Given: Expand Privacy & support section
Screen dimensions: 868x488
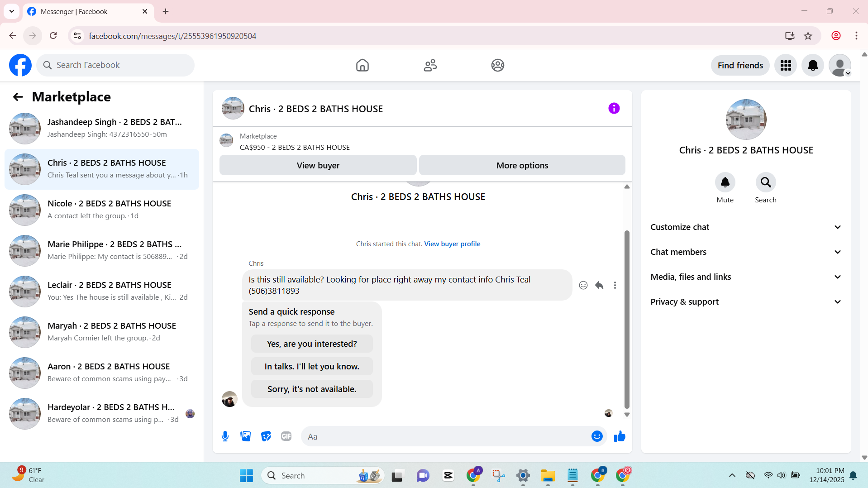Looking at the screenshot, I should 746,302.
